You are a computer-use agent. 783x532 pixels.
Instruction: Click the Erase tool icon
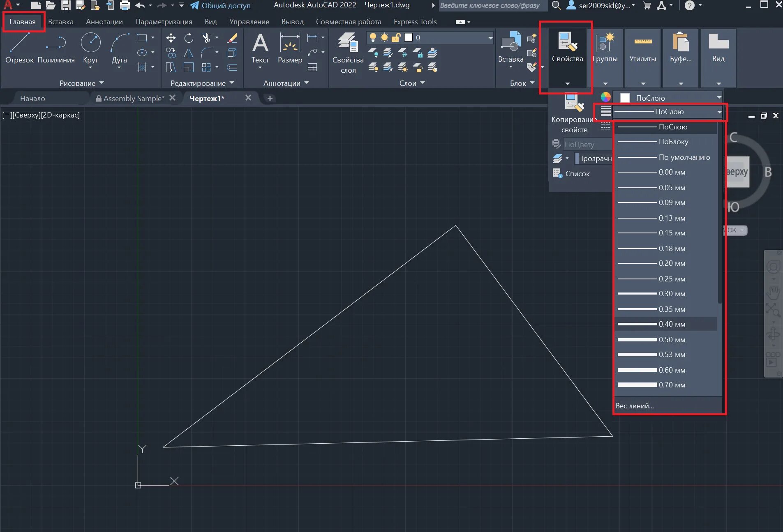coord(232,38)
